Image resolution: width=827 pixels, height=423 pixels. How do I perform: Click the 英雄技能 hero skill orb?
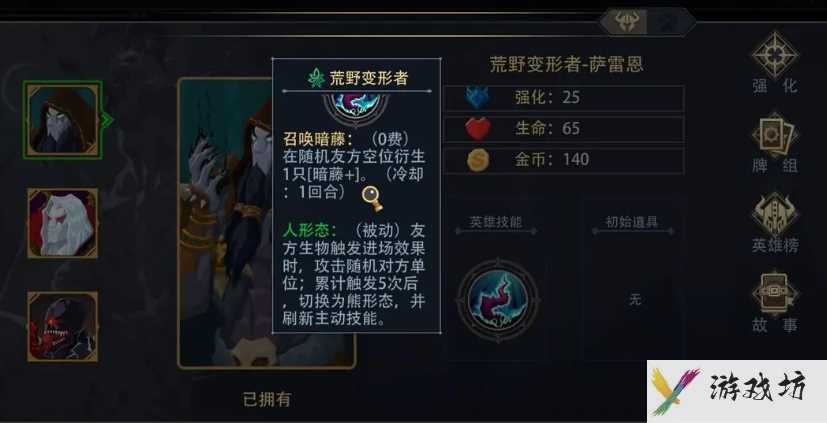coord(498,300)
